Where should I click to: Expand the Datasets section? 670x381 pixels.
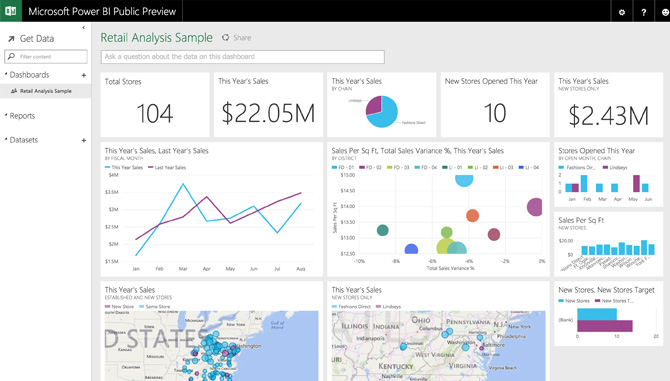tap(6, 139)
